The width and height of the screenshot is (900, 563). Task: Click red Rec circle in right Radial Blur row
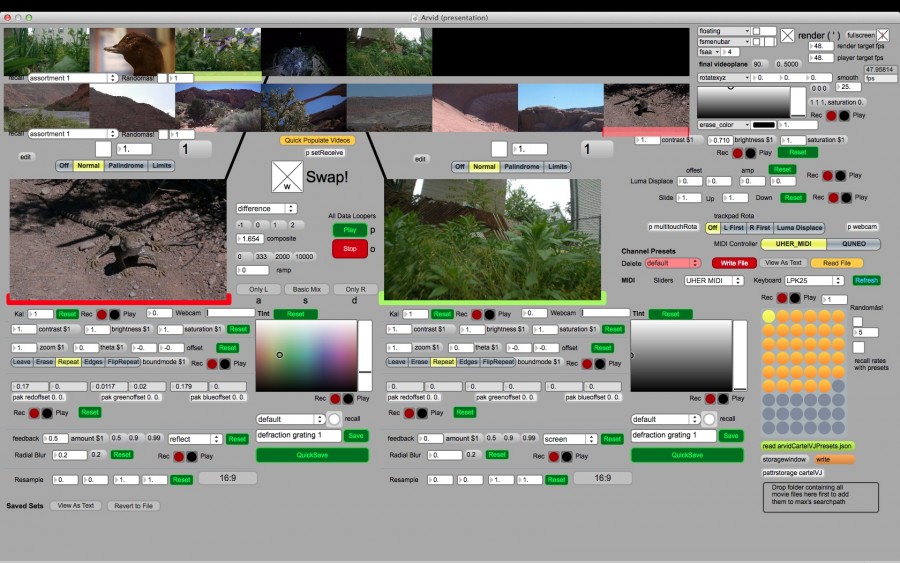pyautogui.click(x=553, y=457)
